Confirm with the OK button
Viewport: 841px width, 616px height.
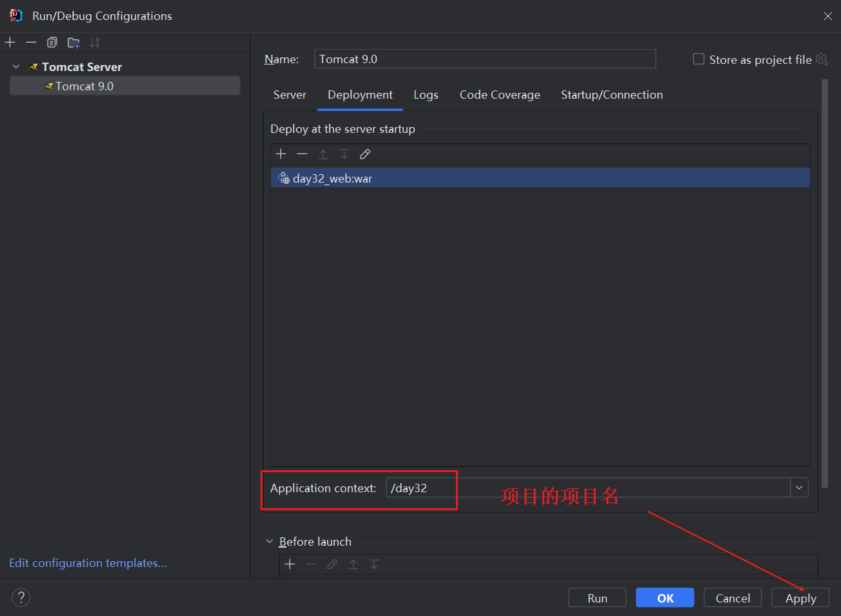665,598
